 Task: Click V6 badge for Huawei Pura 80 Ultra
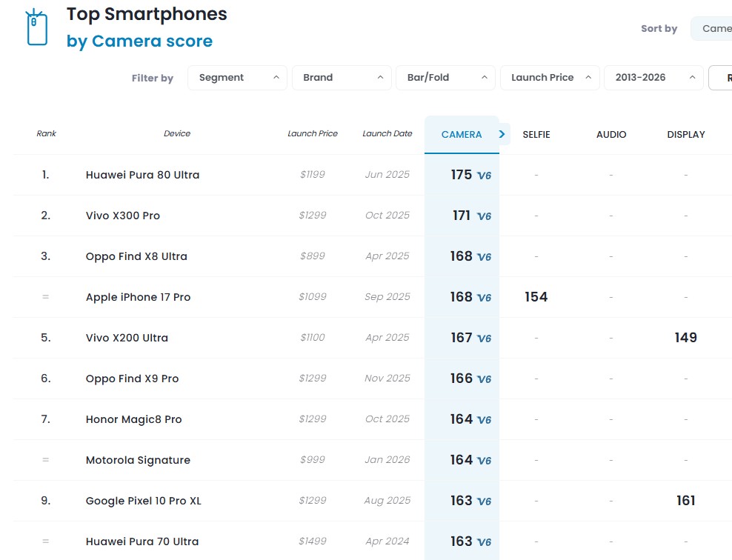[484, 176]
